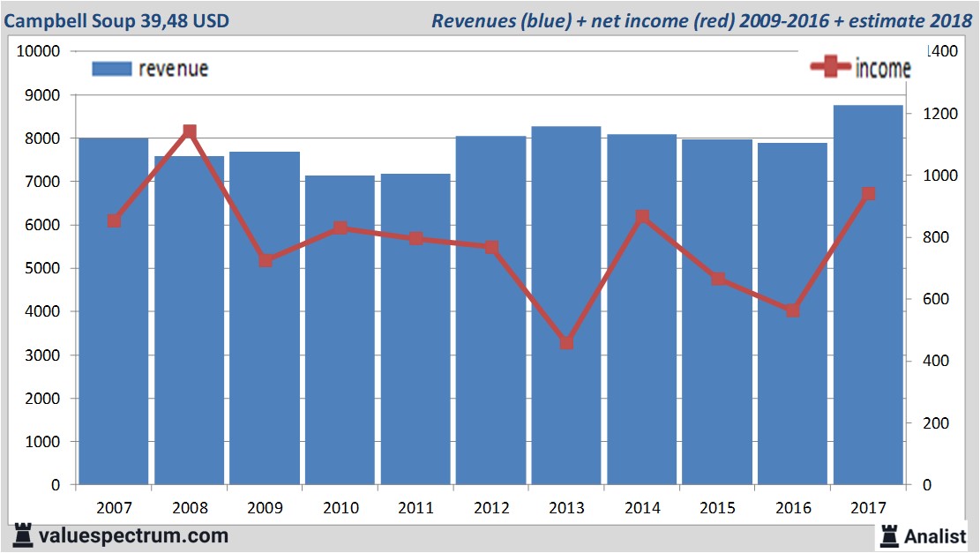The width and height of the screenshot is (980, 553).
Task: Select the 400 income axis value
Action: [x=936, y=361]
